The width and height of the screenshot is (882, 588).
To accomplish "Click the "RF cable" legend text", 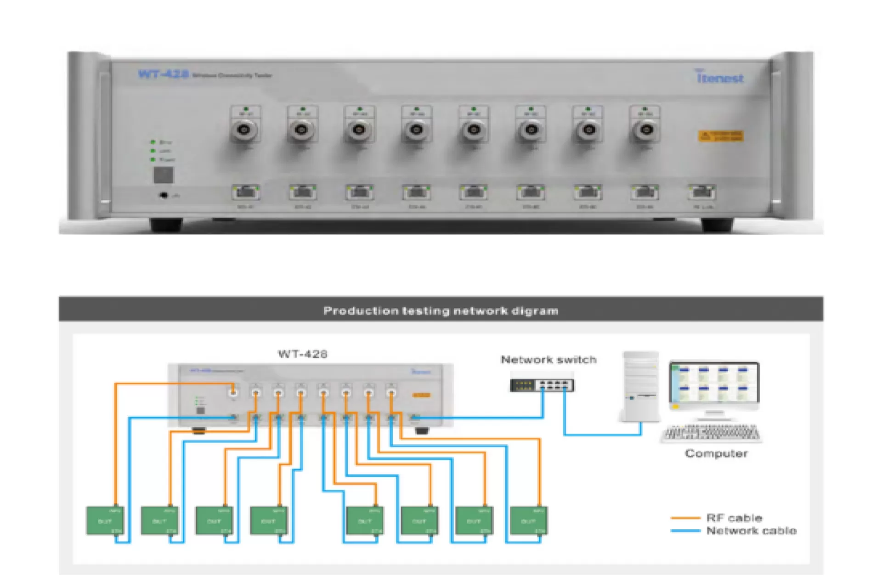I will [734, 518].
